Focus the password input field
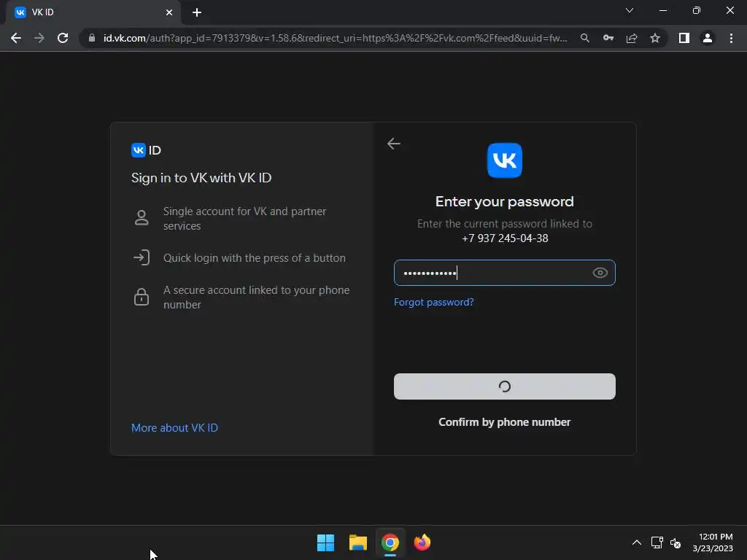Image resolution: width=747 pixels, height=560 pixels. point(505,273)
